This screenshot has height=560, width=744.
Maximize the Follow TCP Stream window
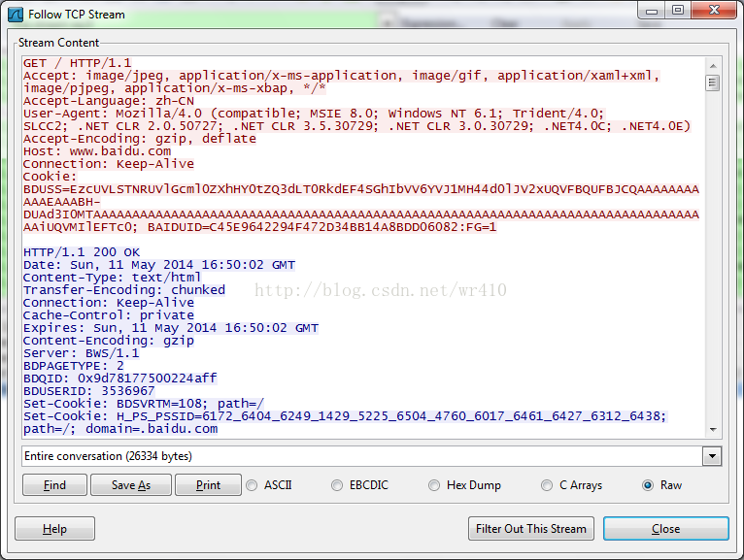click(x=678, y=11)
